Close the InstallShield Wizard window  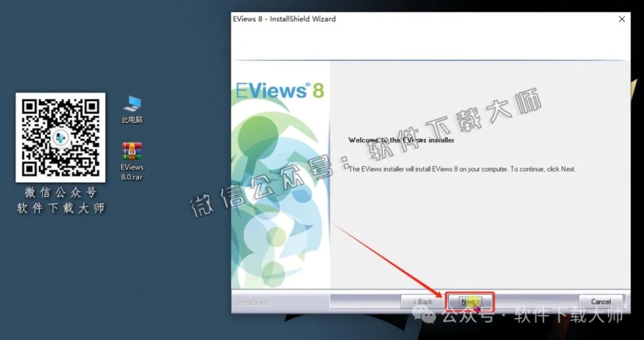tap(622, 20)
